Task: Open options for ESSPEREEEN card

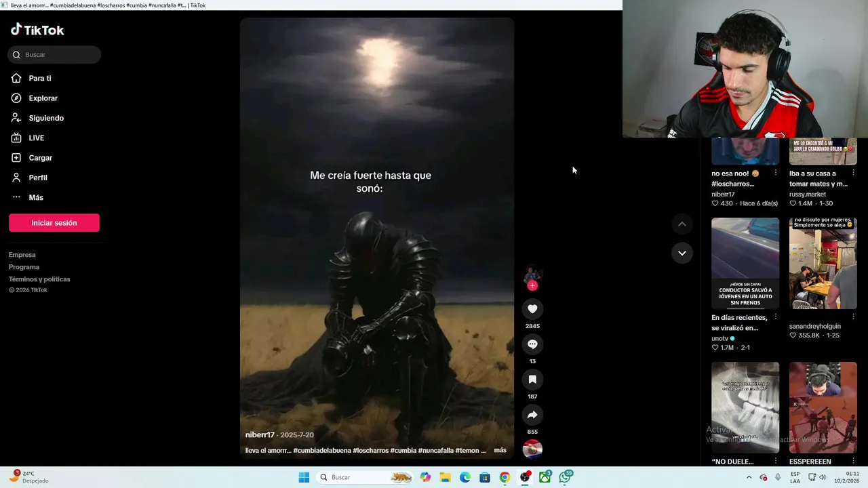Action: [854, 462]
